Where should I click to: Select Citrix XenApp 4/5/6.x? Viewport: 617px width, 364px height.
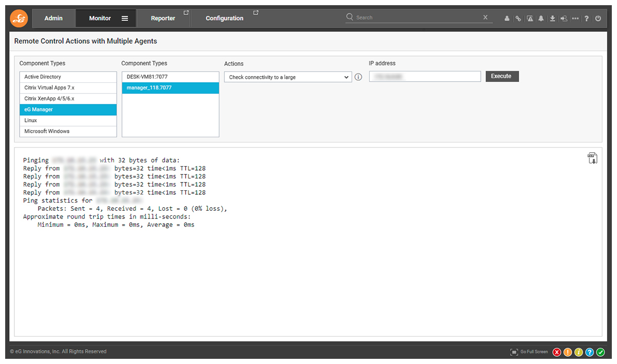click(x=68, y=99)
